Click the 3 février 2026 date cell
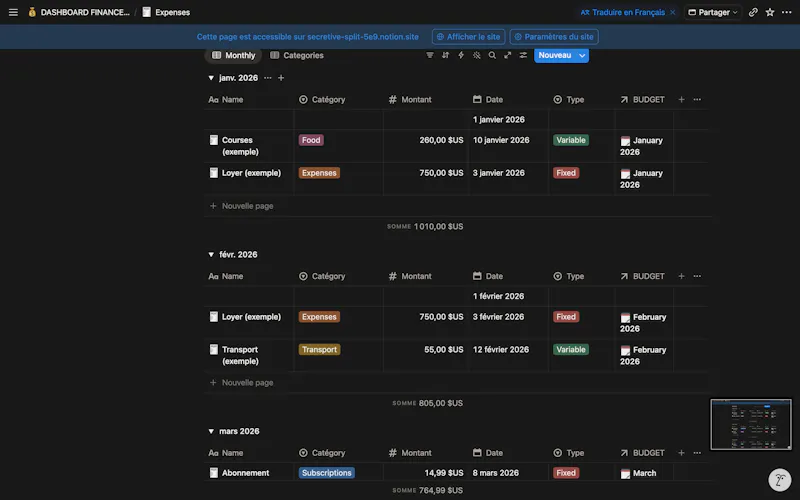The width and height of the screenshot is (800, 500). click(498, 317)
